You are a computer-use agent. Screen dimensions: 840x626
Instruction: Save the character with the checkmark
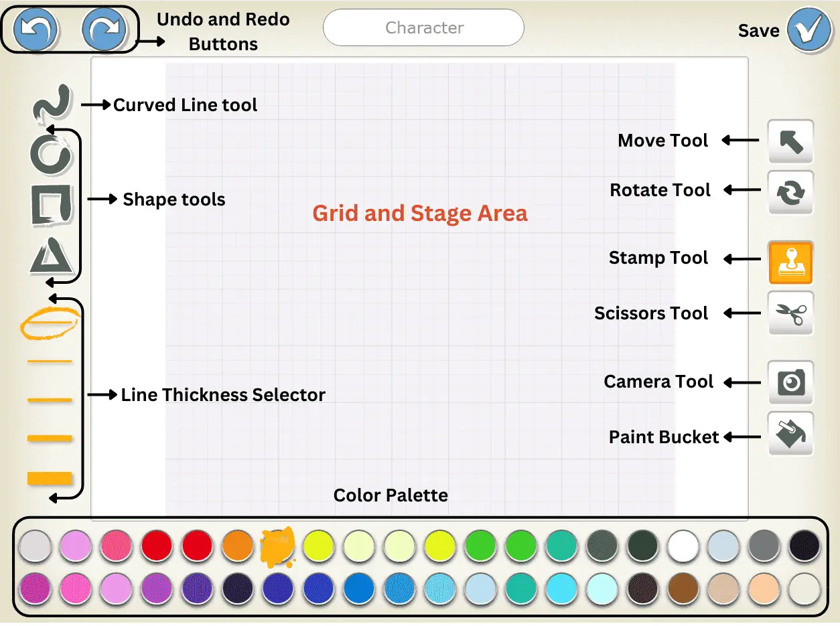pos(809,29)
